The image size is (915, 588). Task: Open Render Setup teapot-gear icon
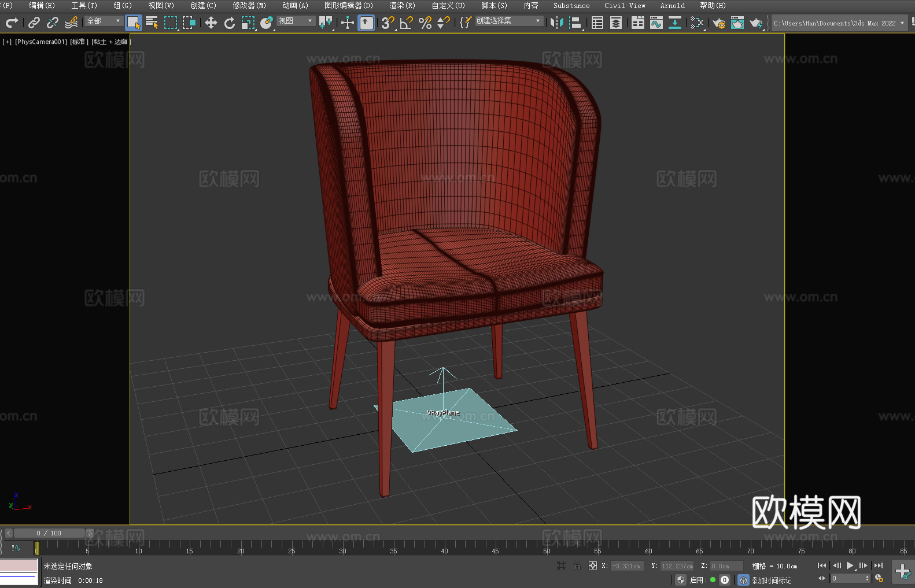[719, 23]
